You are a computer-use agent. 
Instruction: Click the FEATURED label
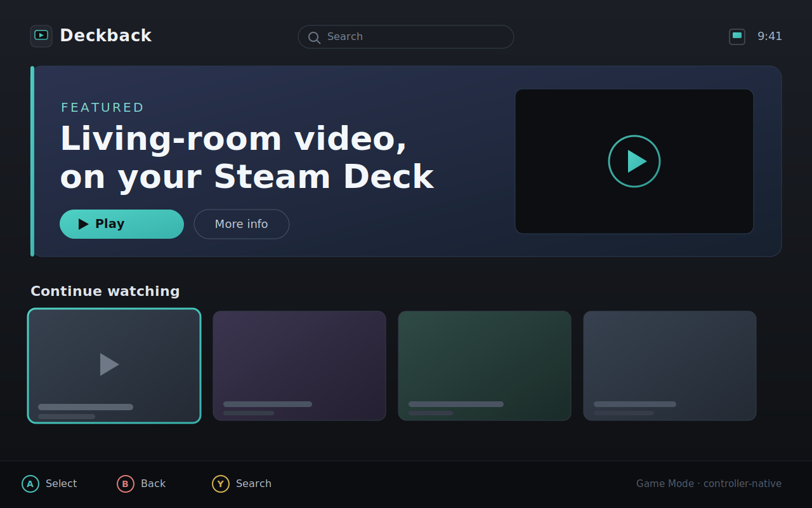tap(103, 107)
